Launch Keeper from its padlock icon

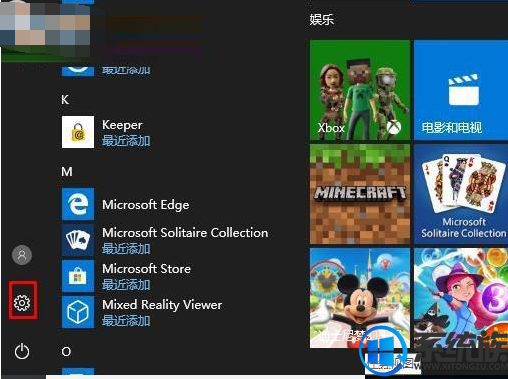tap(78, 132)
